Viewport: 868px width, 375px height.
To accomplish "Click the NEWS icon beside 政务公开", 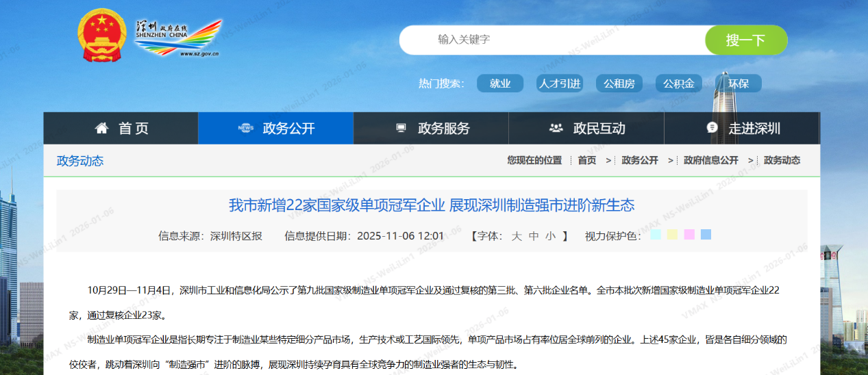I will pyautogui.click(x=245, y=129).
